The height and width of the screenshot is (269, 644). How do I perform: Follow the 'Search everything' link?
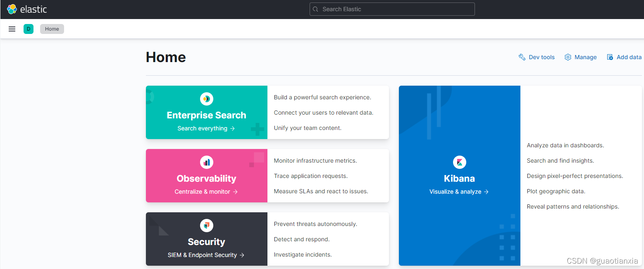[206, 128]
